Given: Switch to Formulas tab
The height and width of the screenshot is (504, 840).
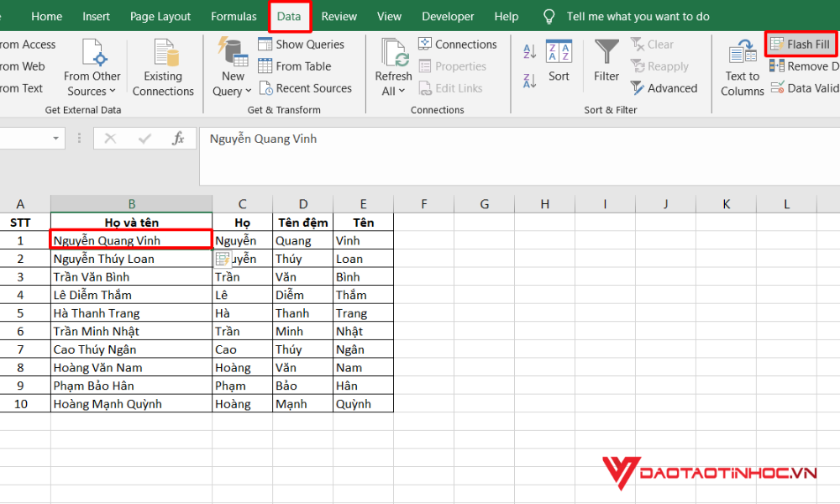Looking at the screenshot, I should pyautogui.click(x=234, y=17).
